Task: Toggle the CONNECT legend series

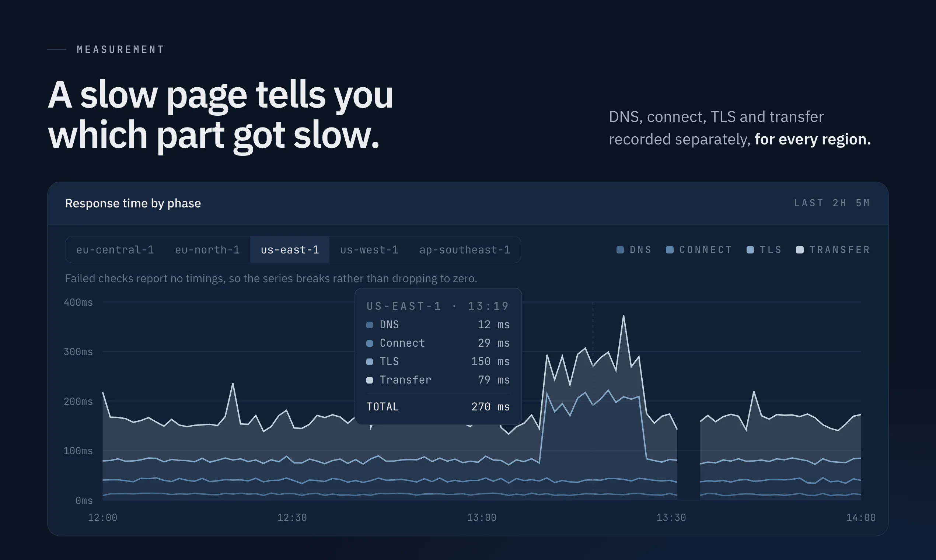Action: [x=699, y=250]
